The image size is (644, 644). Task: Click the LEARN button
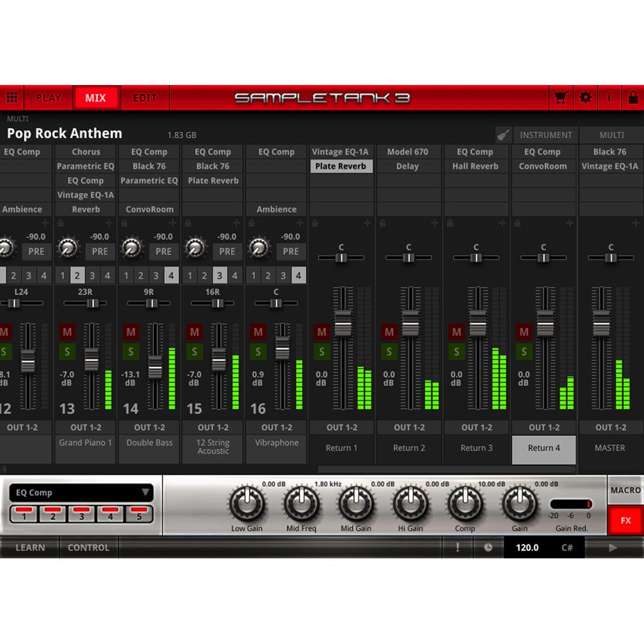31,548
